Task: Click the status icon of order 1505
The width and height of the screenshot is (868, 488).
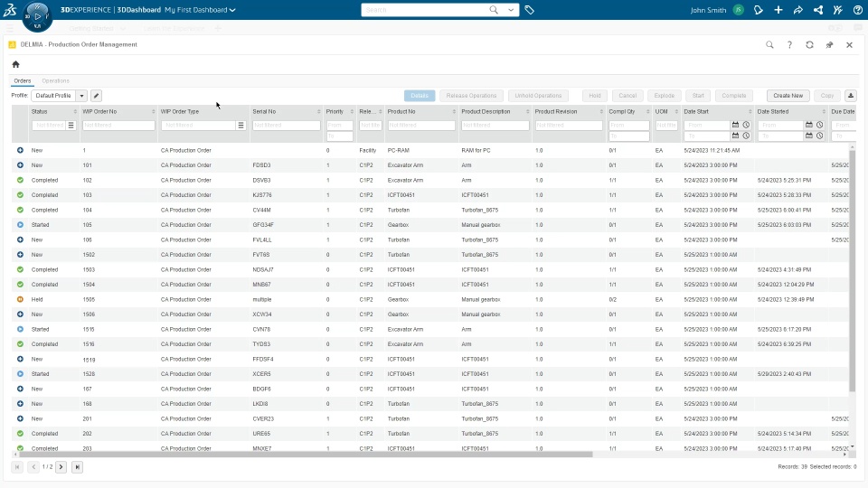Action: tap(20, 299)
